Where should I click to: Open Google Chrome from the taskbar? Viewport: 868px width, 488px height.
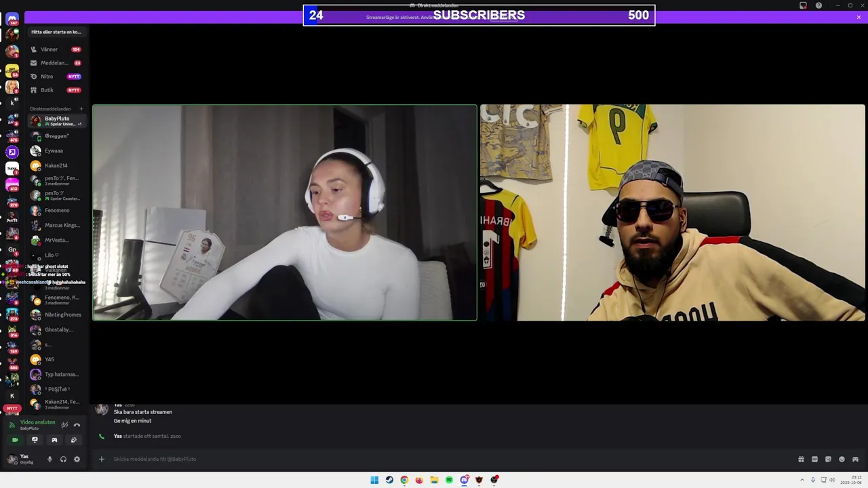[404, 480]
